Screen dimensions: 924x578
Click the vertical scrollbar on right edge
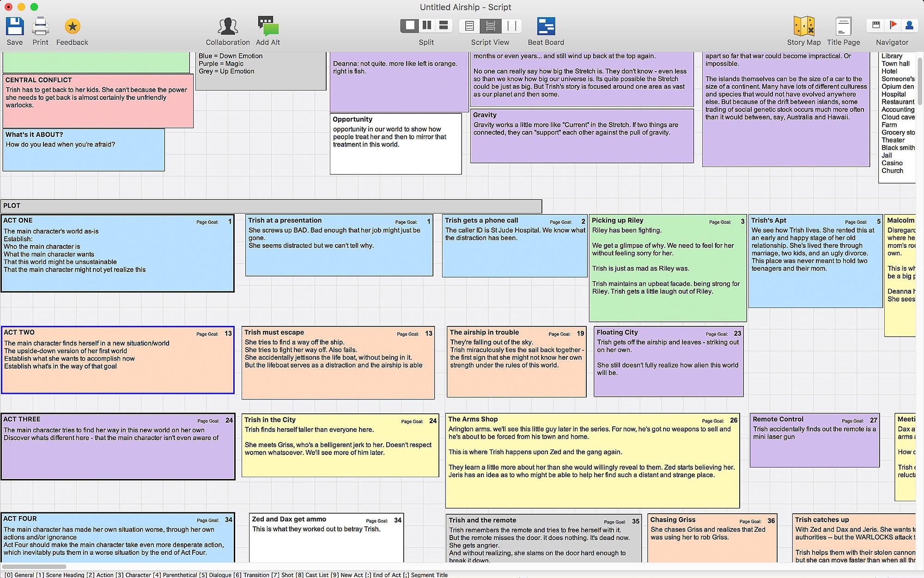point(919,81)
